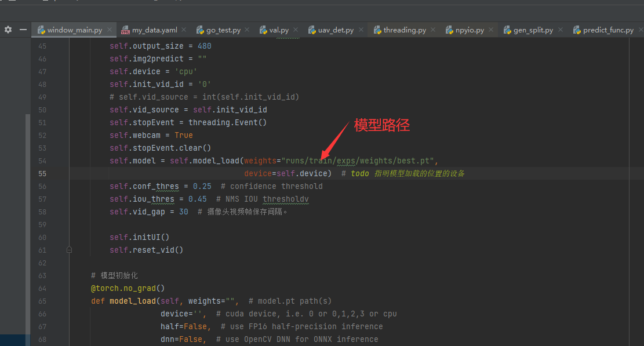The height and width of the screenshot is (346, 644).
Task: Click the @torch.no_grad decorator
Action: coord(128,289)
